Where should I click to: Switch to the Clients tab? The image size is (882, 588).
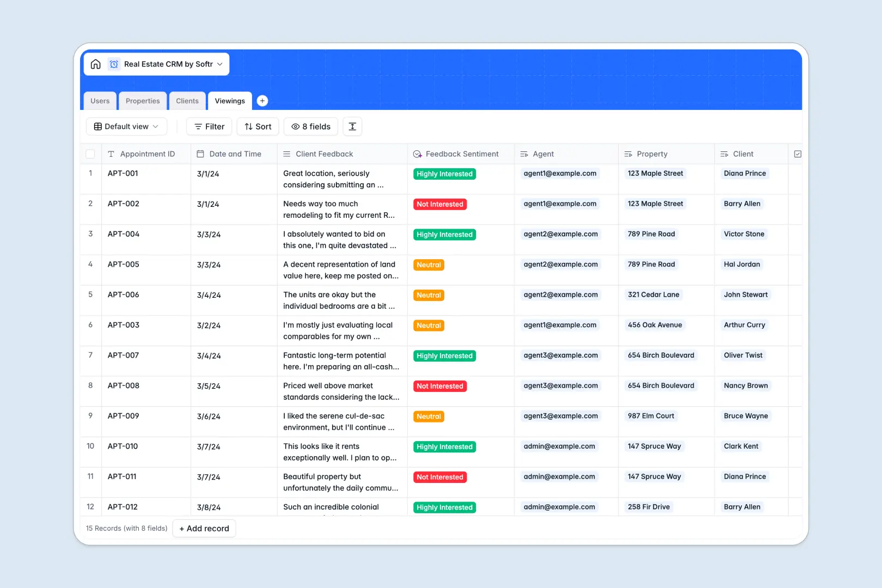point(187,101)
